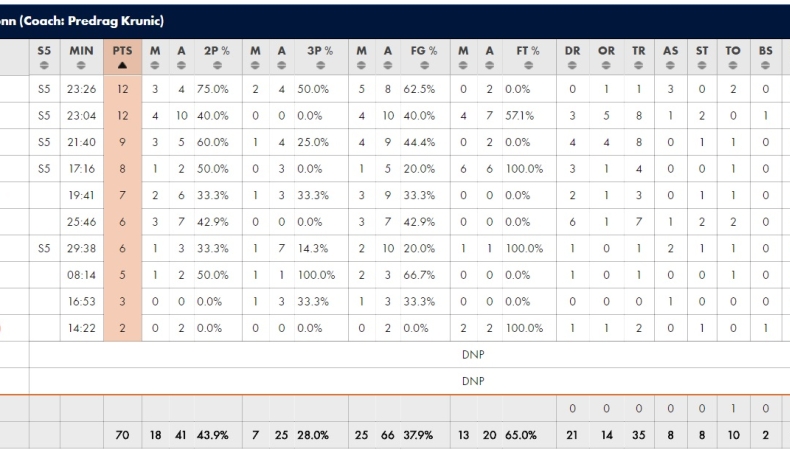Click the sort icon under BS
This screenshot has height=450, width=790.
click(766, 65)
